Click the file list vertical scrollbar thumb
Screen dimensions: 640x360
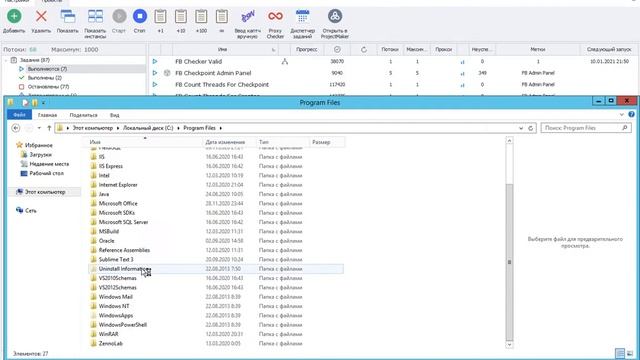[509, 262]
